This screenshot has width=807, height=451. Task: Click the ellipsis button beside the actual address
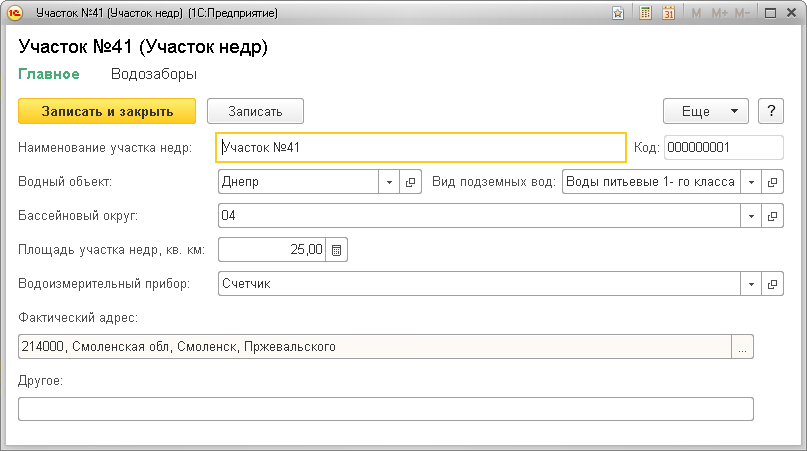pyautogui.click(x=742, y=347)
